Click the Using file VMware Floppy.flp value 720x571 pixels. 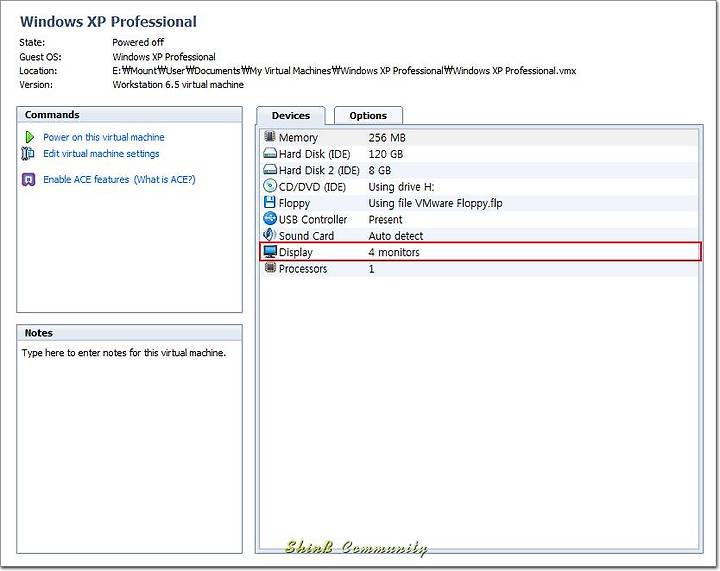[435, 203]
